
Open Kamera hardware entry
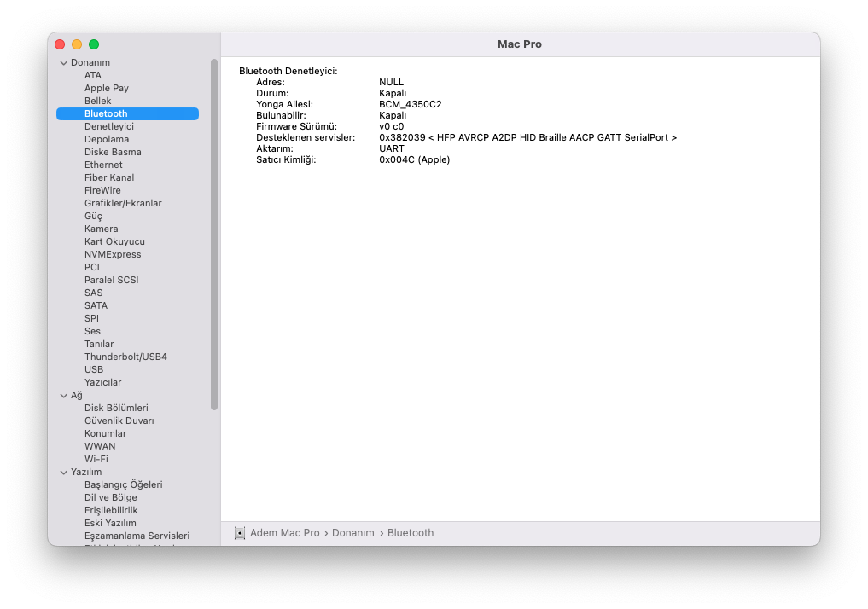click(x=102, y=229)
